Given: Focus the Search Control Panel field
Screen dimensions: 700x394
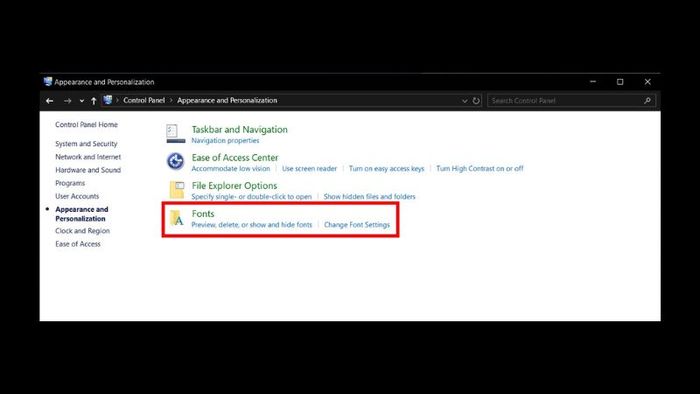Looking at the screenshot, I should (571, 100).
